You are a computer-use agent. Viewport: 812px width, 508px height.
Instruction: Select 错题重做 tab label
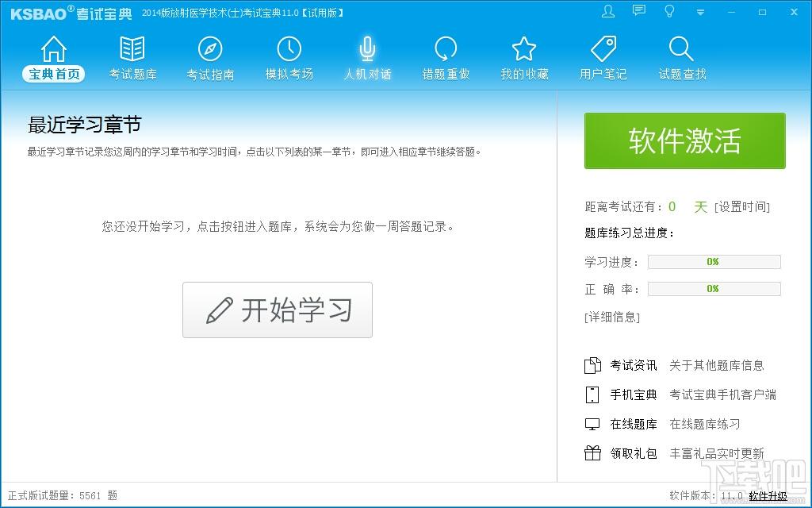point(446,74)
